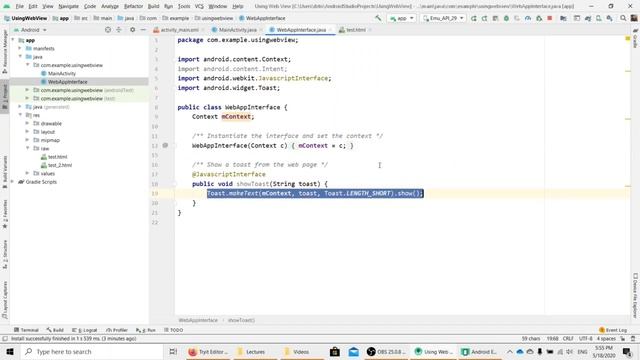Expand the values folder
640x360 pixels.
(x=27, y=173)
